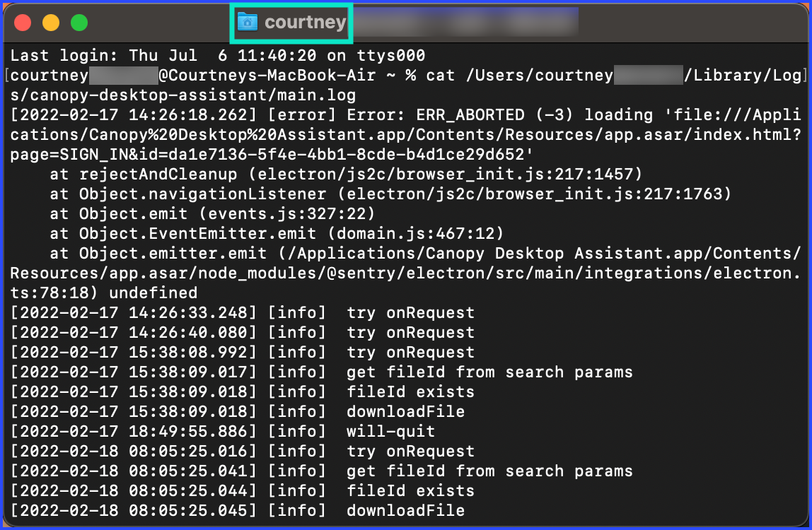Screen dimensions: 812x530
Task: Minimize the Terminal window with yellow button
Action: click(51, 23)
